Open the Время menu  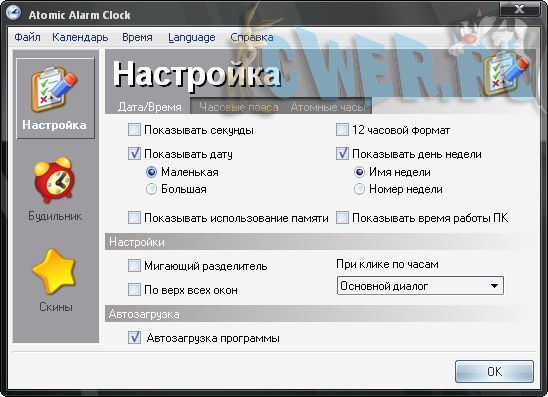pyautogui.click(x=137, y=37)
